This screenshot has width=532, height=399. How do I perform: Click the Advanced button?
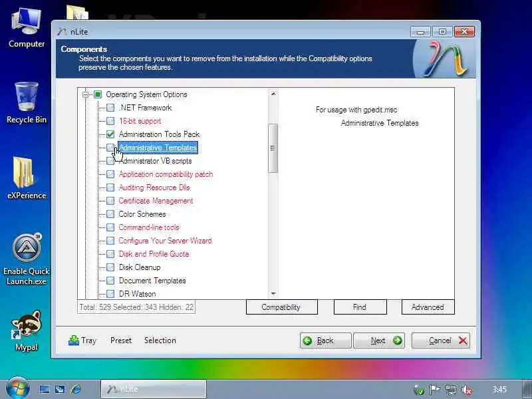tap(428, 307)
